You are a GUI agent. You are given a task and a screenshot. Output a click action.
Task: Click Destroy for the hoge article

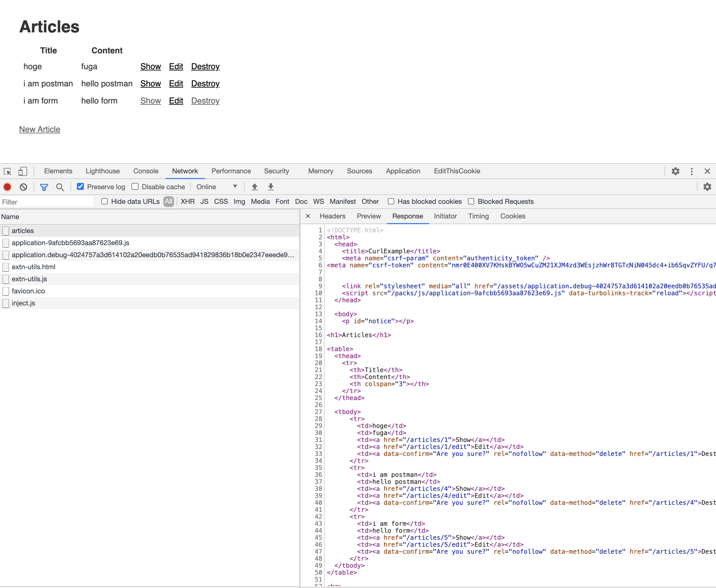tap(205, 66)
